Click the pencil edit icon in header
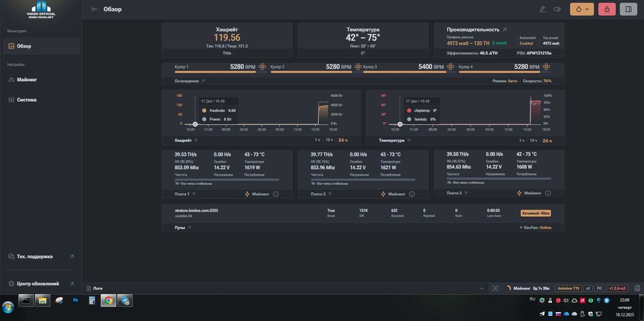The width and height of the screenshot is (644, 321). coord(542,9)
